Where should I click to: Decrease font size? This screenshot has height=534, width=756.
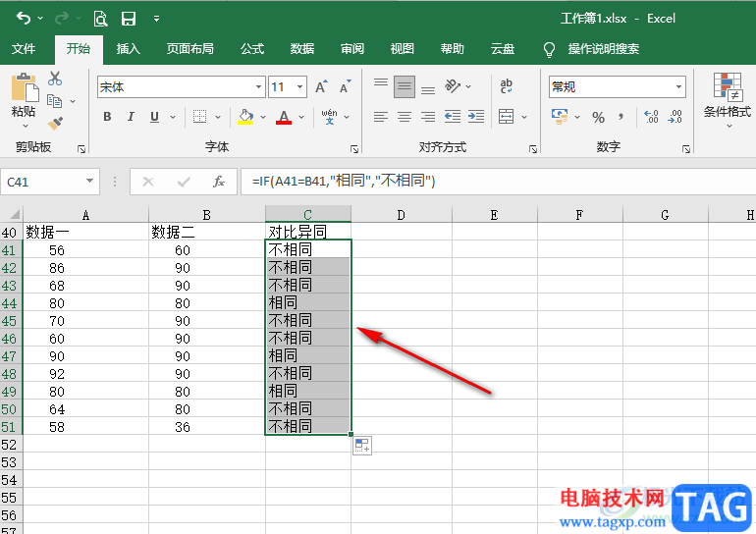[346, 86]
